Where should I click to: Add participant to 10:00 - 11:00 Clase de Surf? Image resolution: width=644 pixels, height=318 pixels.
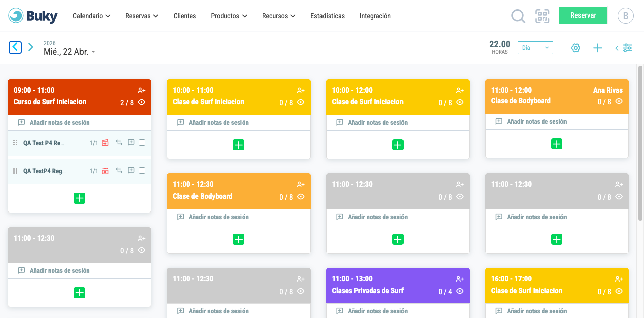pyautogui.click(x=301, y=90)
